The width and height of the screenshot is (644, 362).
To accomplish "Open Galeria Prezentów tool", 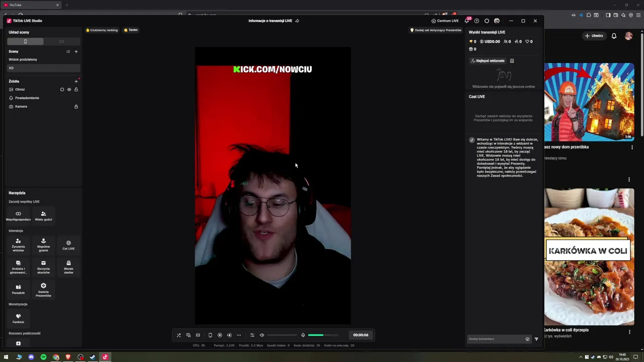I will (x=43, y=289).
